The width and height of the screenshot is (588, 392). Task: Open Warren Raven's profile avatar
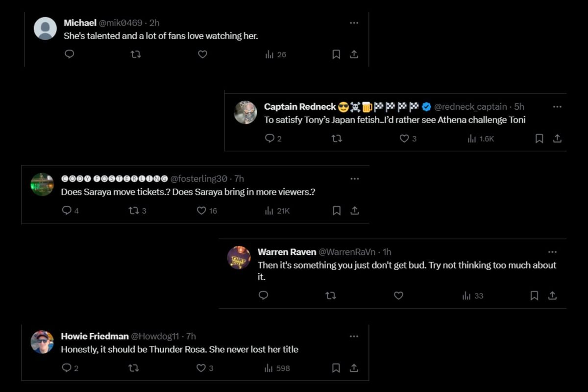239,258
